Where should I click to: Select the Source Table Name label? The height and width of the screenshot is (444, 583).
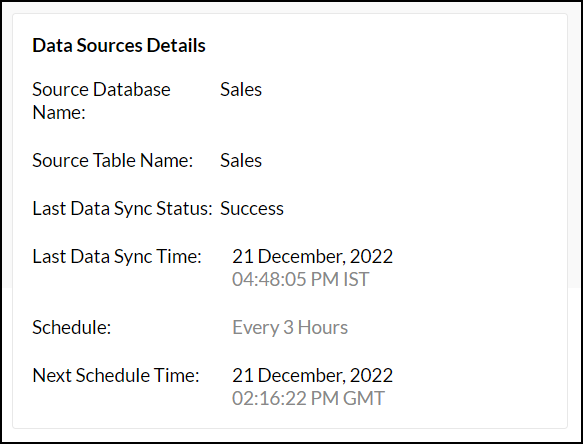(112, 161)
